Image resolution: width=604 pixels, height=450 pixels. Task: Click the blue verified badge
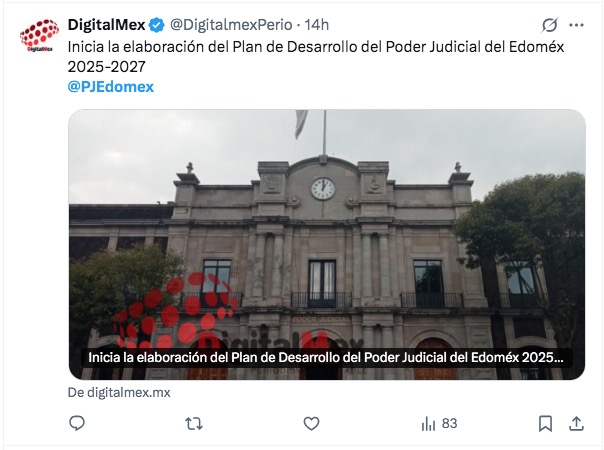[x=157, y=25]
